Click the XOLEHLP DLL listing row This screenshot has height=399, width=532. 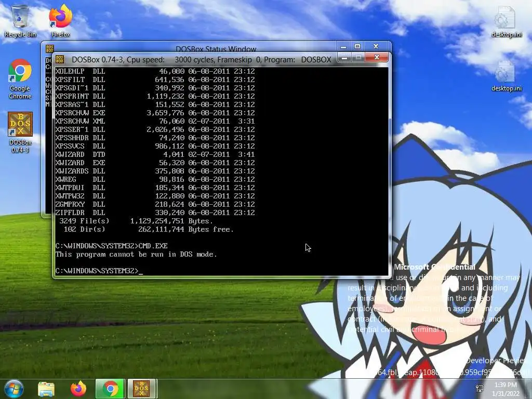tap(155, 71)
